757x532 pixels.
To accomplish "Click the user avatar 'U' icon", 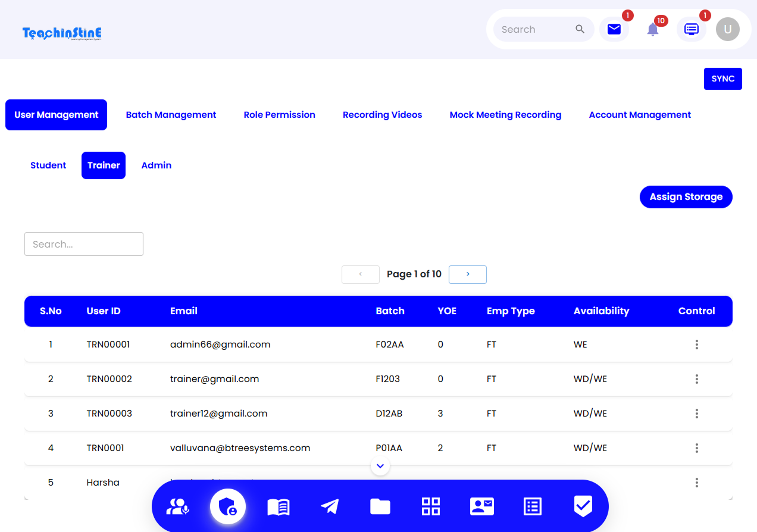I will pos(727,29).
